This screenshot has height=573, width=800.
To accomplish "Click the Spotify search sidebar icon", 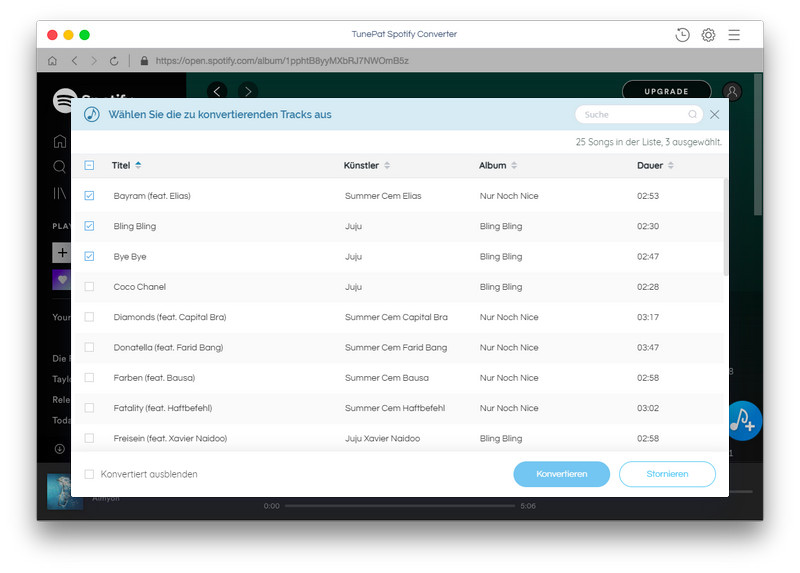I will coord(60,167).
